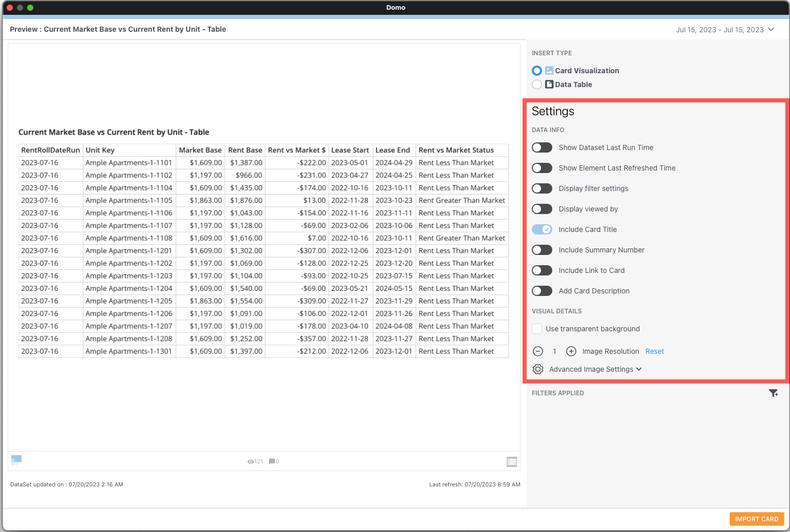
Task: Click the eye icon showing 121 views
Action: click(251, 461)
